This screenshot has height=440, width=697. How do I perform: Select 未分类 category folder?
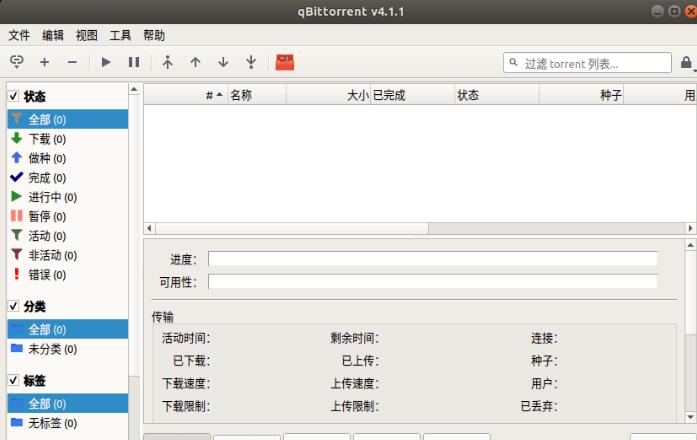68,349
